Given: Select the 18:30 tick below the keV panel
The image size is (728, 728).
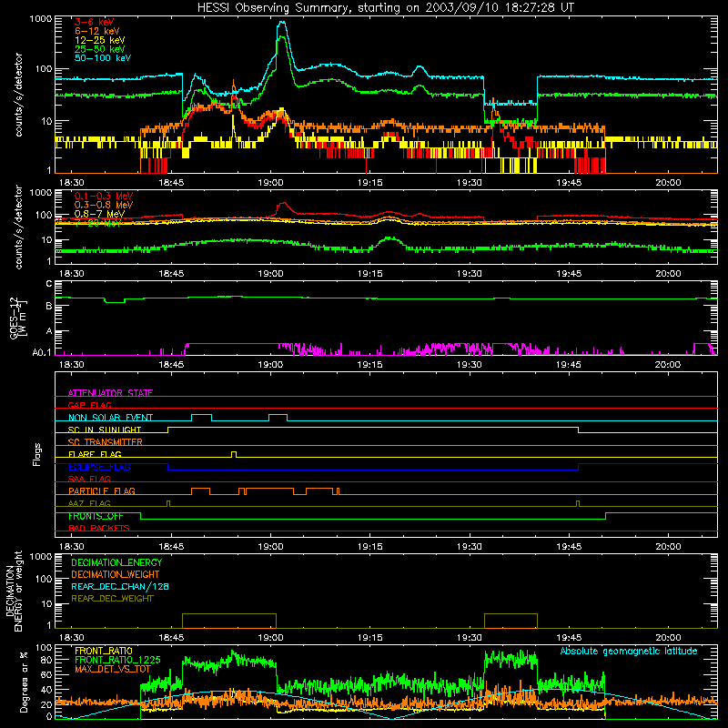Looking at the screenshot, I should [72, 183].
